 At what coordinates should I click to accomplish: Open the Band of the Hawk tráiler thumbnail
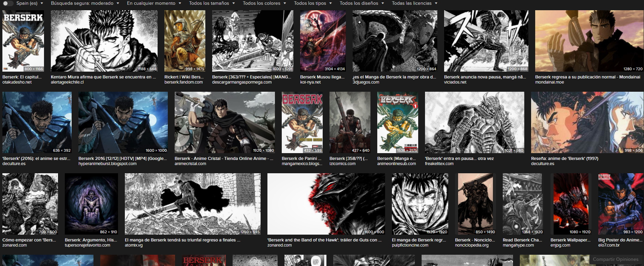(326, 204)
